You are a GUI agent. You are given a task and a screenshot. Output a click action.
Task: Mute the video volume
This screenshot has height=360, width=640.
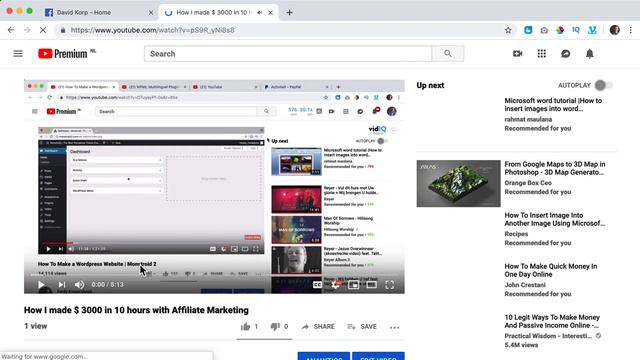tap(79, 284)
